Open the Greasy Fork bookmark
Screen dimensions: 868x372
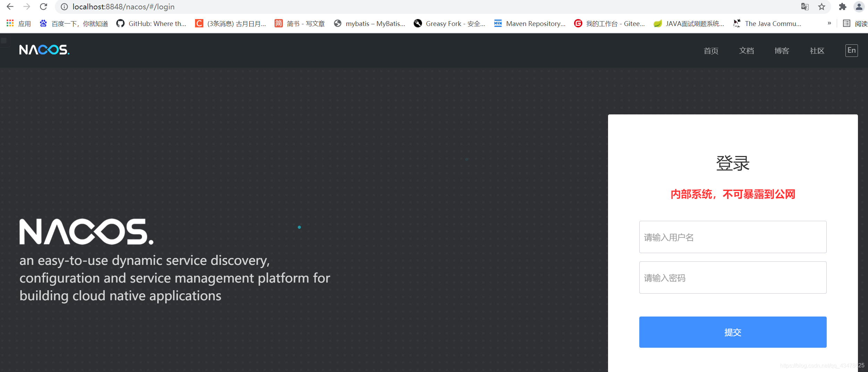(449, 24)
